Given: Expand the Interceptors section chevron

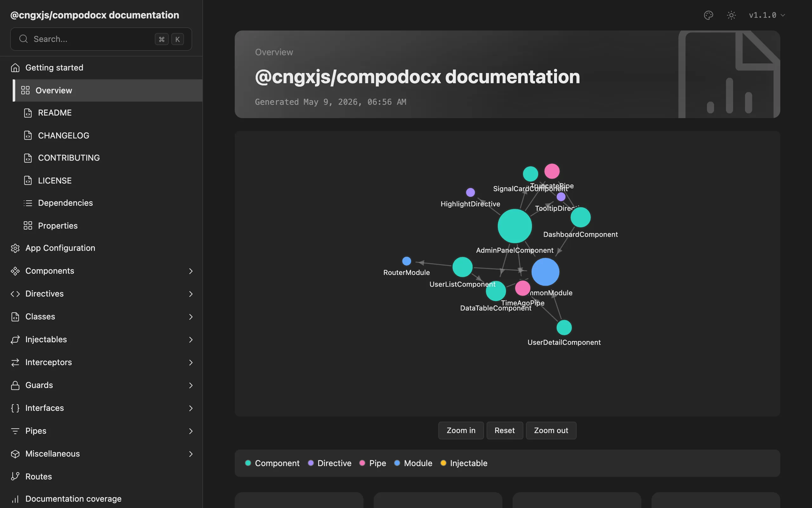Looking at the screenshot, I should click(x=191, y=362).
